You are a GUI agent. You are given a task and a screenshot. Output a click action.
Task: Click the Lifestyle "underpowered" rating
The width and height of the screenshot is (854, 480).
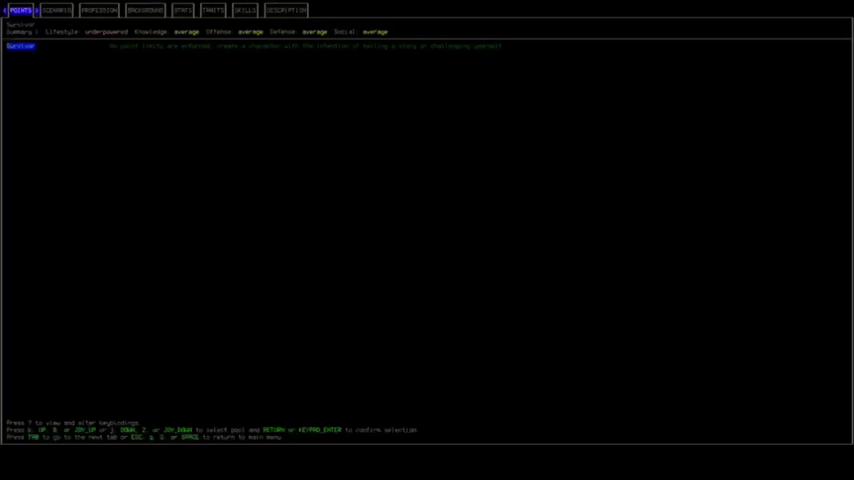[x=106, y=32]
